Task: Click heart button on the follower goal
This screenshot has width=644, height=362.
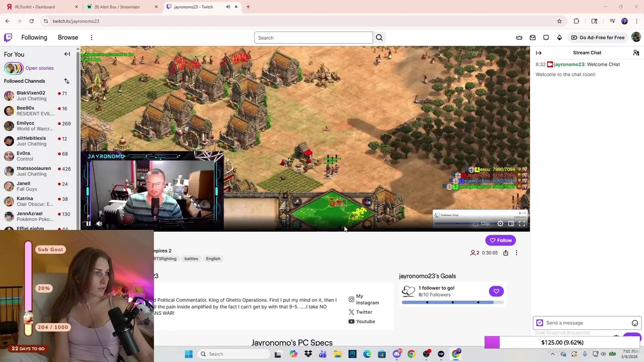Action: pos(496,291)
